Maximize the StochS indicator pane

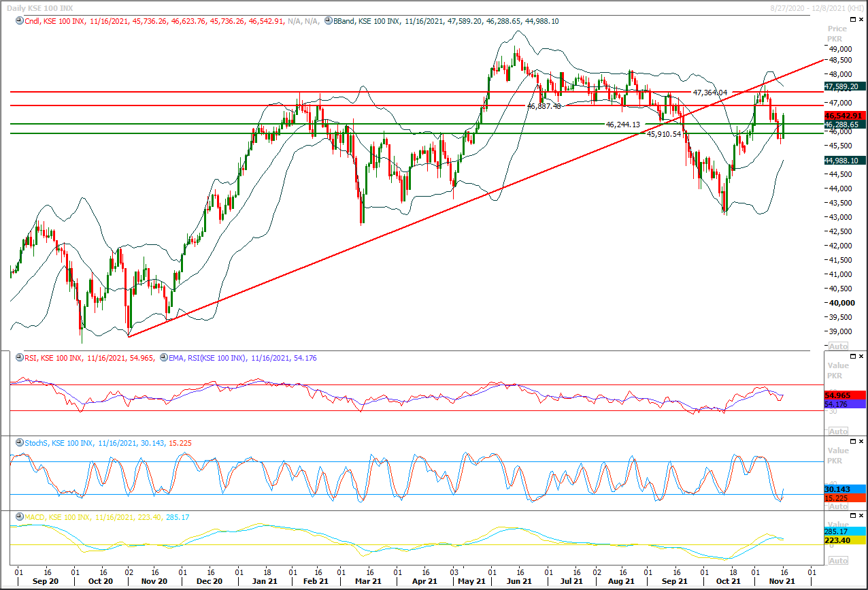tap(852, 441)
